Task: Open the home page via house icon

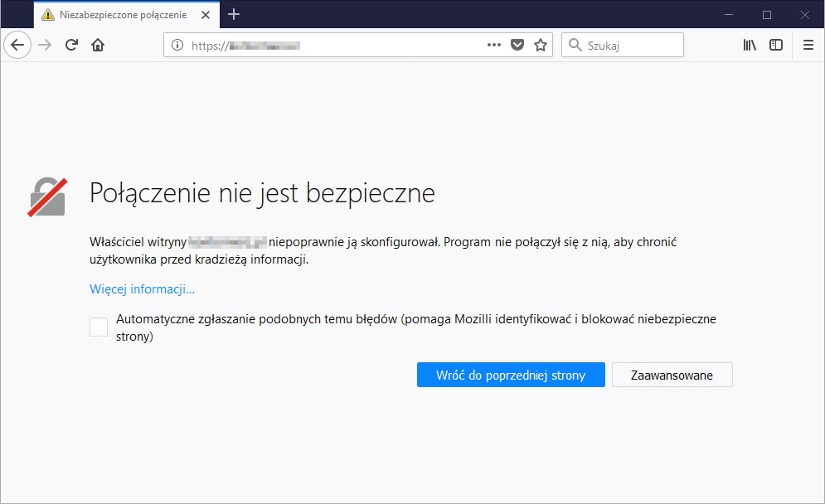Action: point(98,45)
